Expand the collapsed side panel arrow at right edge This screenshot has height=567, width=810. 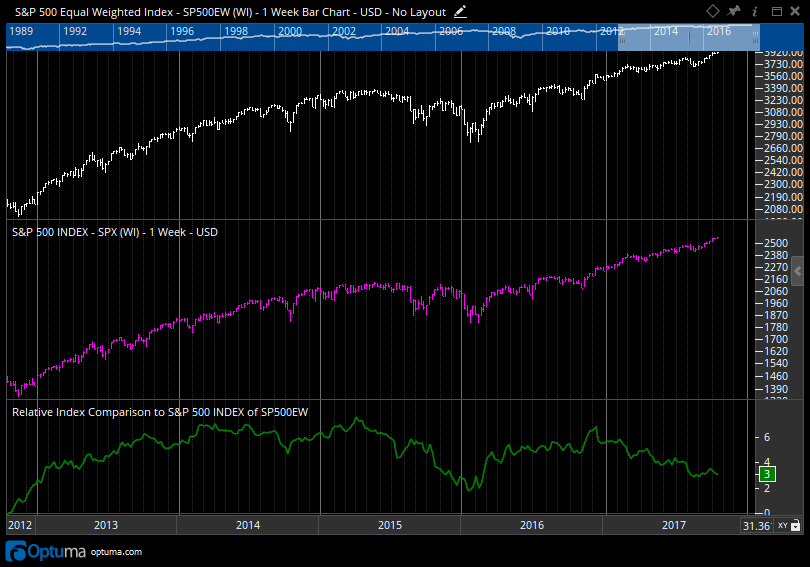(x=798, y=271)
